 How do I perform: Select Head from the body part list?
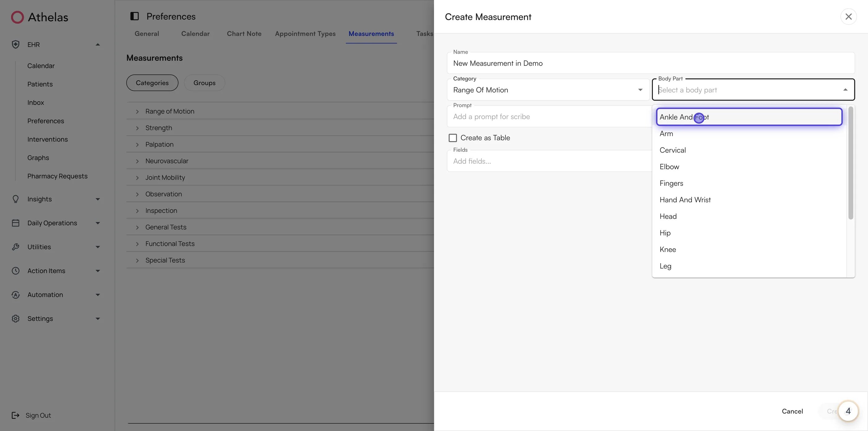(x=749, y=216)
